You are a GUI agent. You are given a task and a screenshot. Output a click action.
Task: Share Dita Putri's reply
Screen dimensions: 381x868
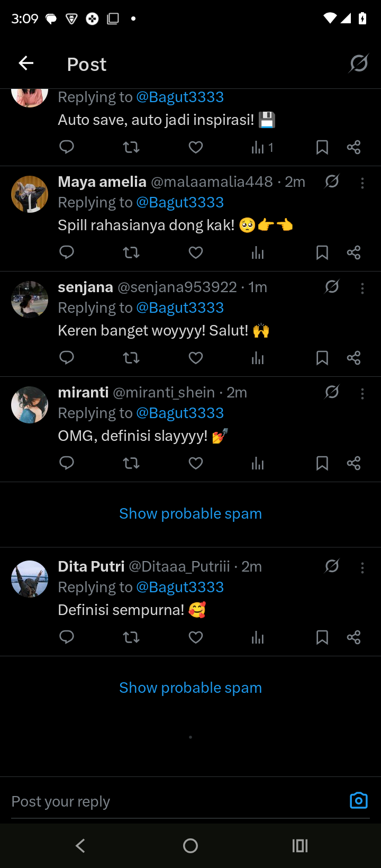point(353,637)
